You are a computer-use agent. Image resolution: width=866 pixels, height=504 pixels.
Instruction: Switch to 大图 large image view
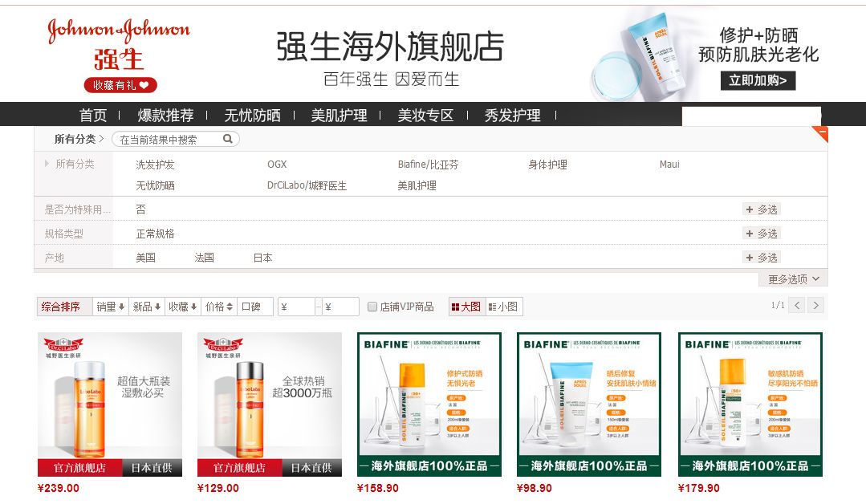(467, 306)
